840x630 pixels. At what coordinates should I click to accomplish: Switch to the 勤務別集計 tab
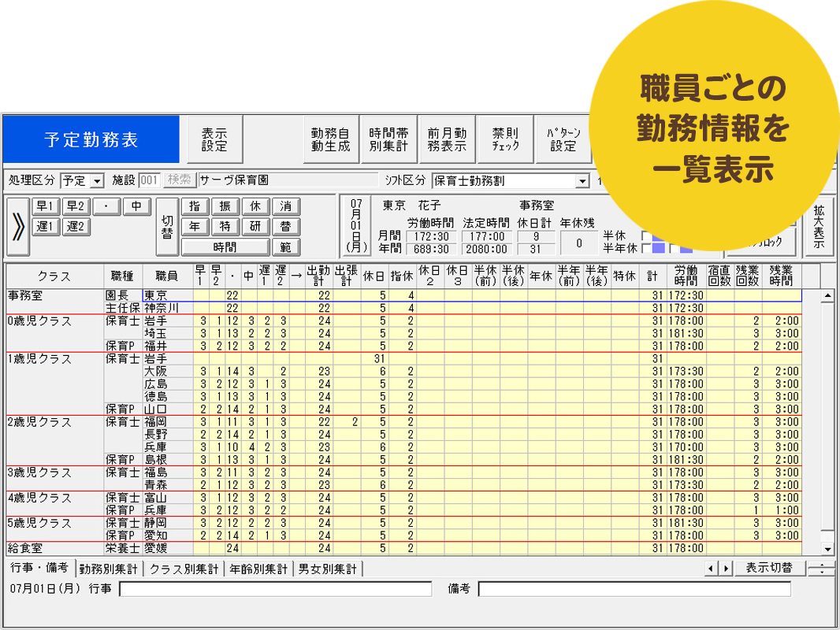pos(109,569)
